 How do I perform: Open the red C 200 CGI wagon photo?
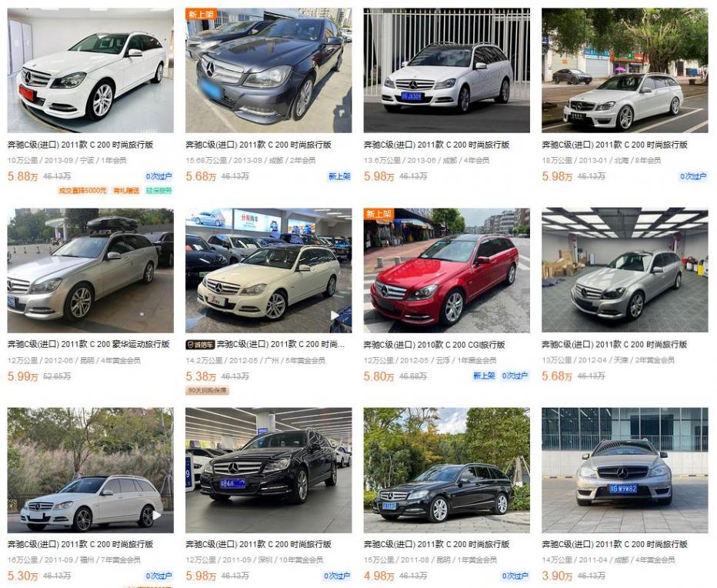coord(447,270)
